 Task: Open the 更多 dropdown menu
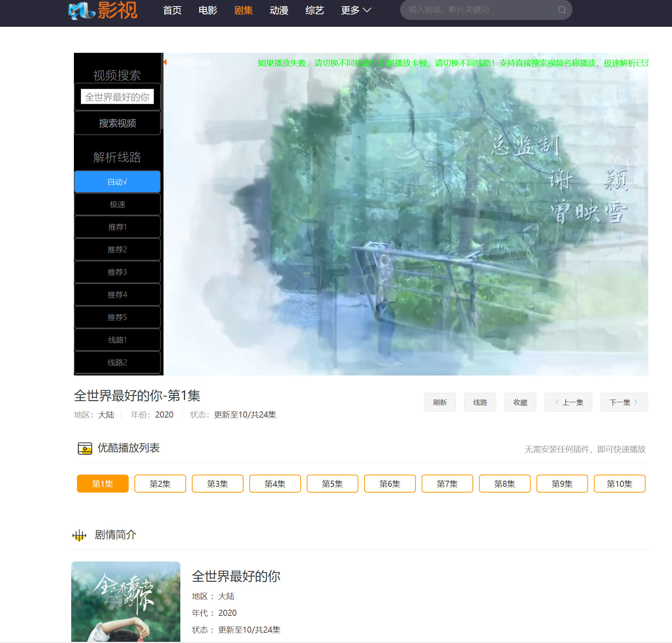tap(355, 10)
